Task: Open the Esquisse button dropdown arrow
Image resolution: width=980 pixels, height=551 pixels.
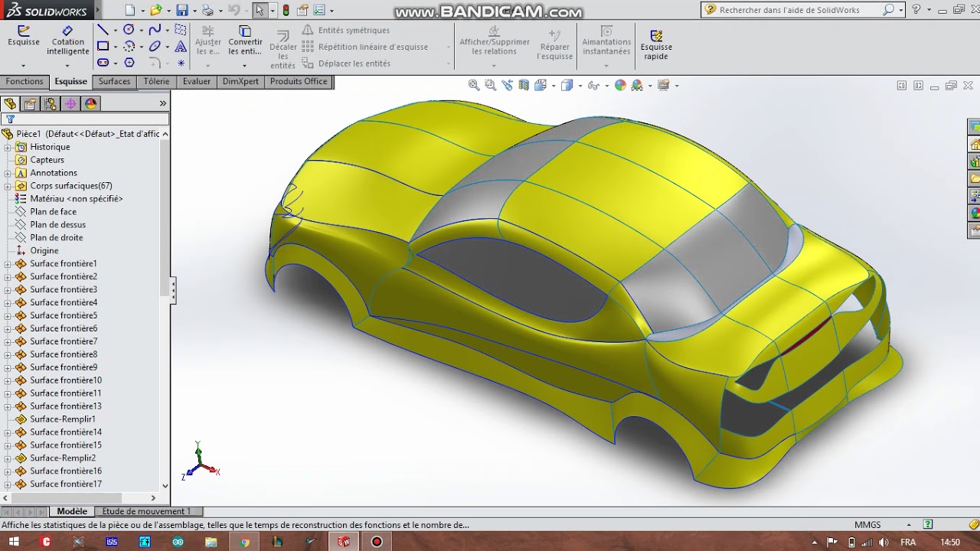Action: coord(23,66)
